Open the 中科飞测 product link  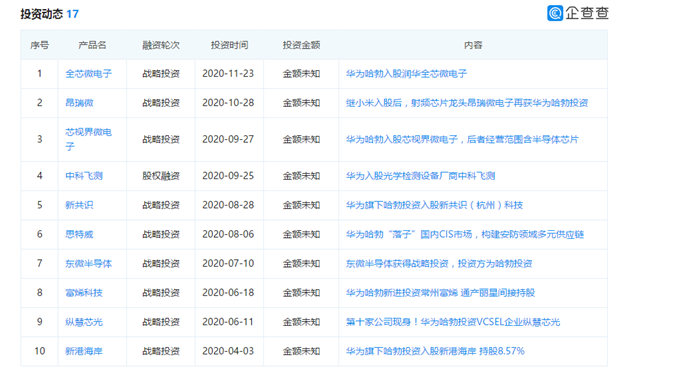[x=84, y=176]
